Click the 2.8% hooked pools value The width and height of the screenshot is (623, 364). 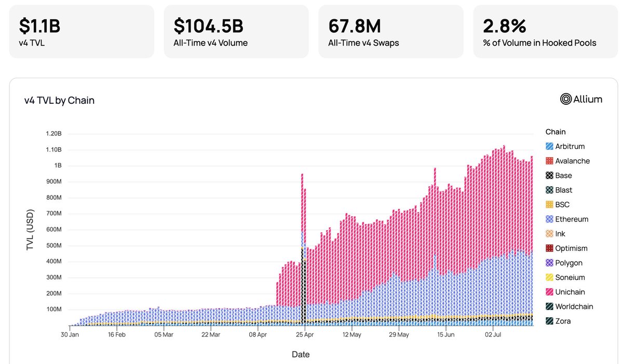(x=504, y=26)
